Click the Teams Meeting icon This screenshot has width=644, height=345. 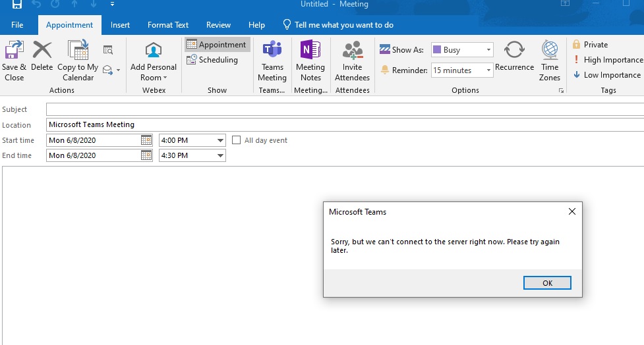(x=272, y=49)
